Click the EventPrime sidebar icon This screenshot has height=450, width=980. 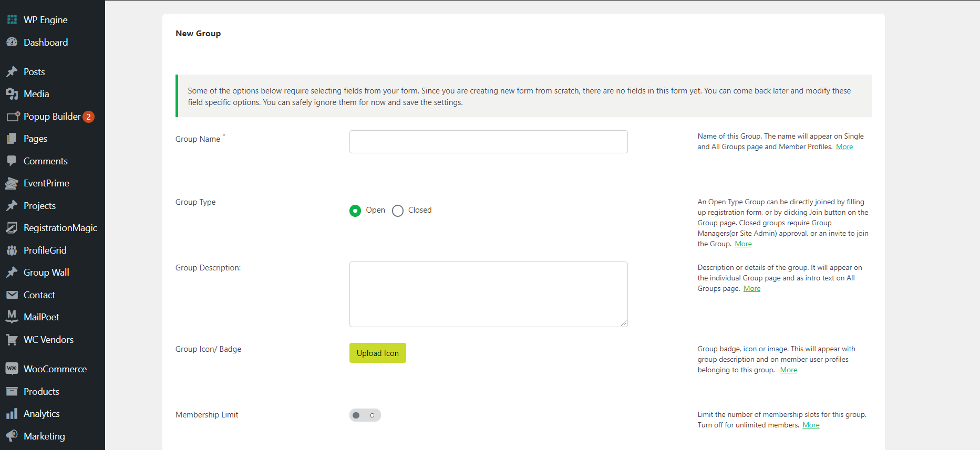(x=12, y=183)
